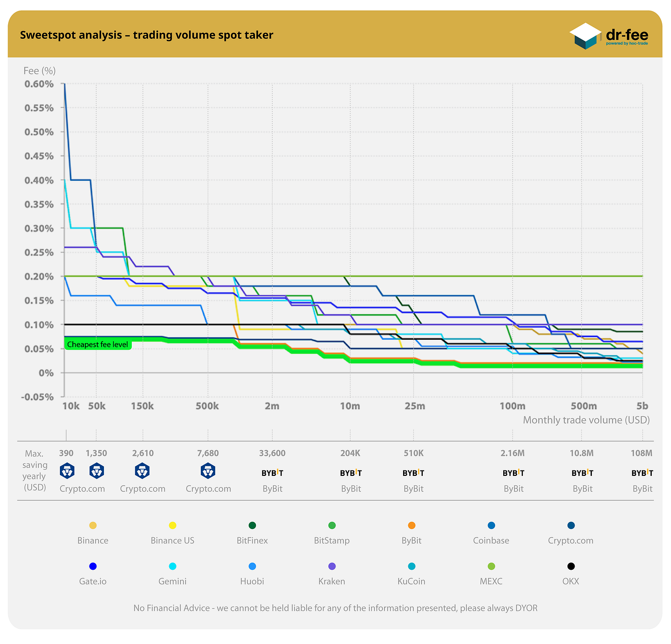Select the "Kraken" legend name
This screenshot has width=671, height=644.
(x=332, y=581)
